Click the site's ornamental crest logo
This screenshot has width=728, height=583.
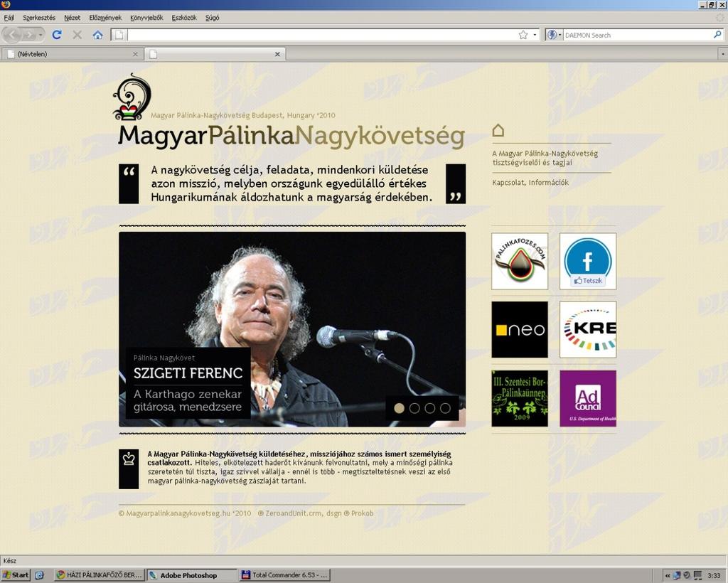pos(132,97)
